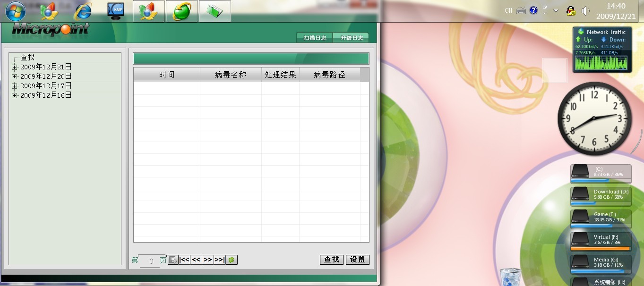Screen dimensions: 644x286
Task: Click the analog clock gadget
Action: pos(594,118)
